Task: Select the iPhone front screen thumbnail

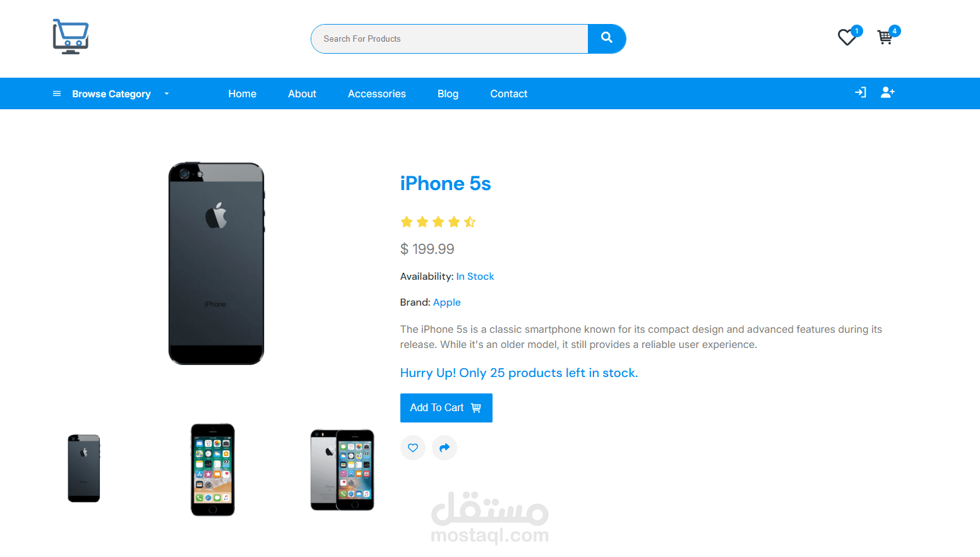Action: coord(213,470)
